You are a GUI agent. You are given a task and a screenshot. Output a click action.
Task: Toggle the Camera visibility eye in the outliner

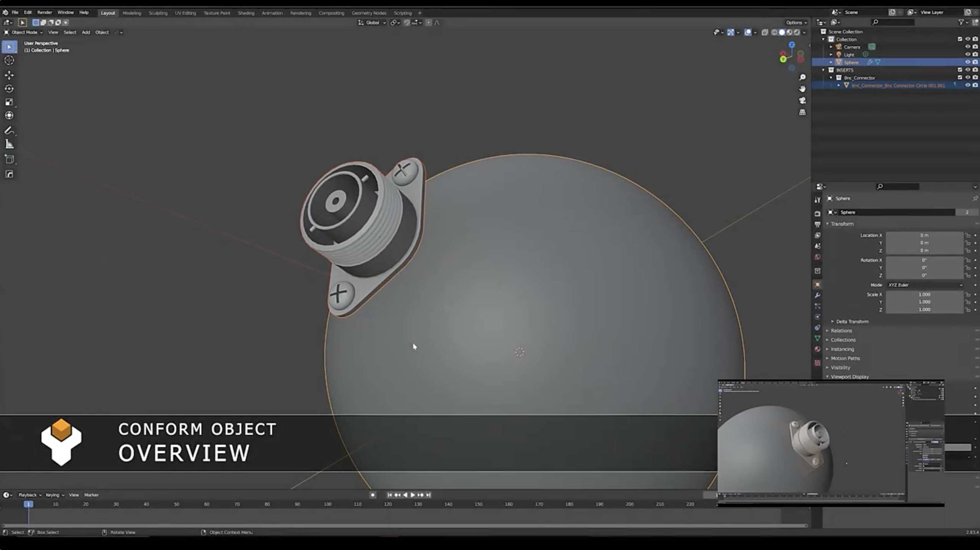coord(967,47)
